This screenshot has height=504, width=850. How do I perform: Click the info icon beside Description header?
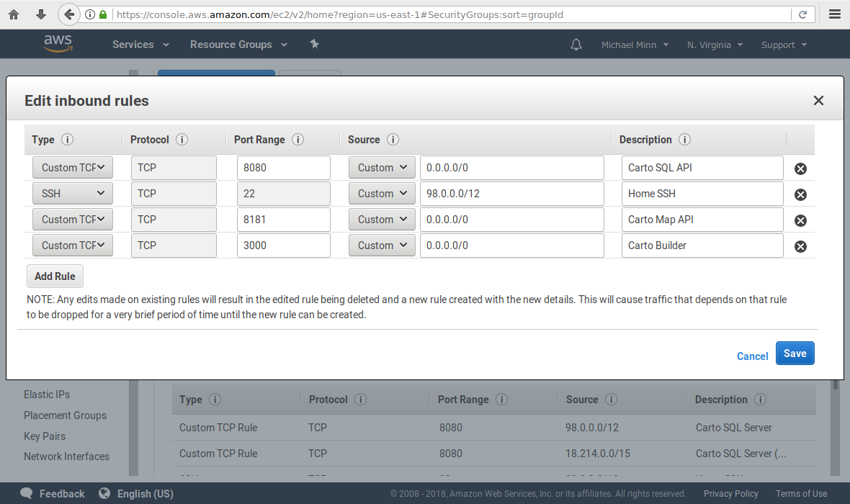pos(684,140)
